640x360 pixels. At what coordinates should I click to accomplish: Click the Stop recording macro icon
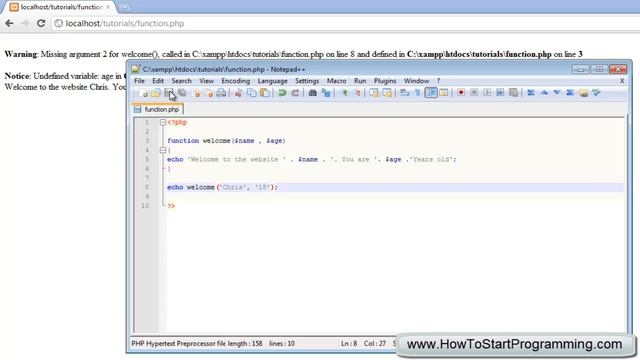click(x=474, y=93)
